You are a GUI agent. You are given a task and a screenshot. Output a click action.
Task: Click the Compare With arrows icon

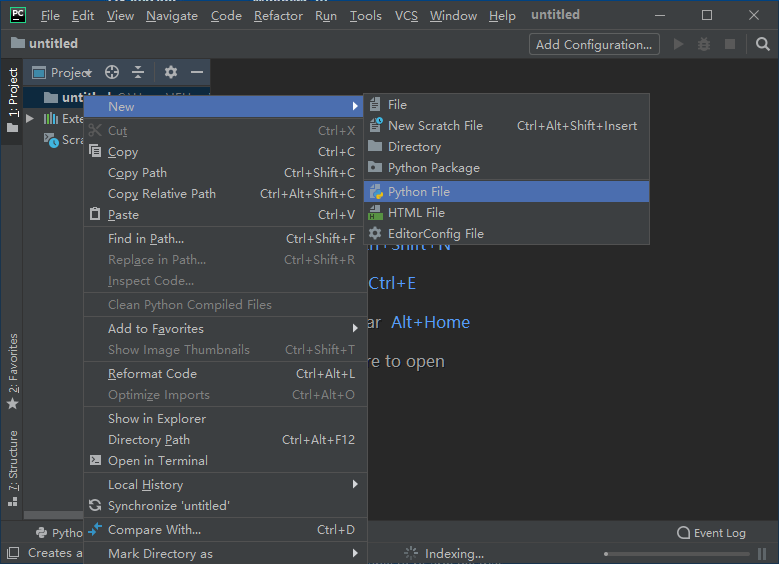pyautogui.click(x=95, y=529)
